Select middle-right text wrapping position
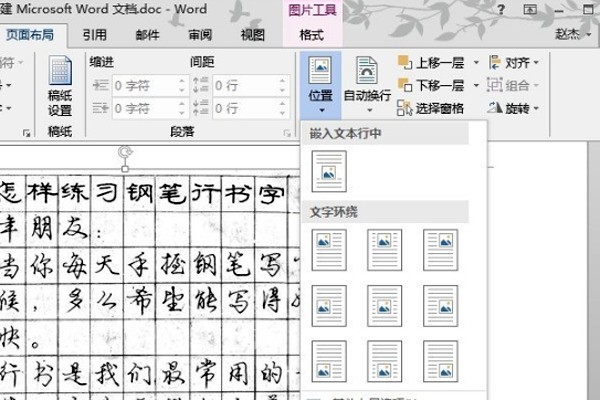Image resolution: width=600 pixels, height=400 pixels. pyautogui.click(x=440, y=304)
